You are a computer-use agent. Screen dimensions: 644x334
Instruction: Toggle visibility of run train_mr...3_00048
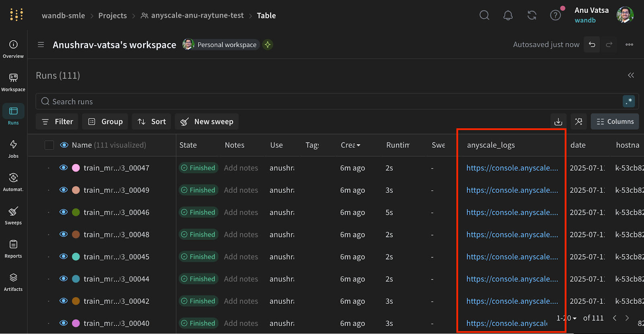[x=64, y=234]
